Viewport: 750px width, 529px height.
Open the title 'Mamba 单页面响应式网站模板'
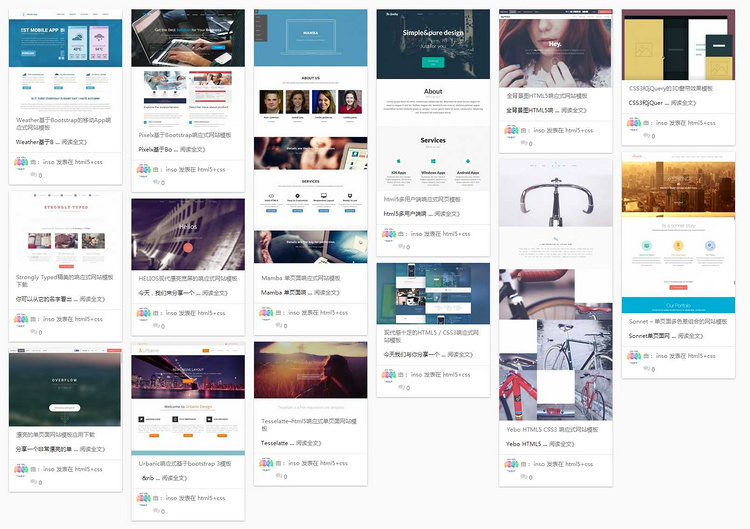[x=301, y=278]
